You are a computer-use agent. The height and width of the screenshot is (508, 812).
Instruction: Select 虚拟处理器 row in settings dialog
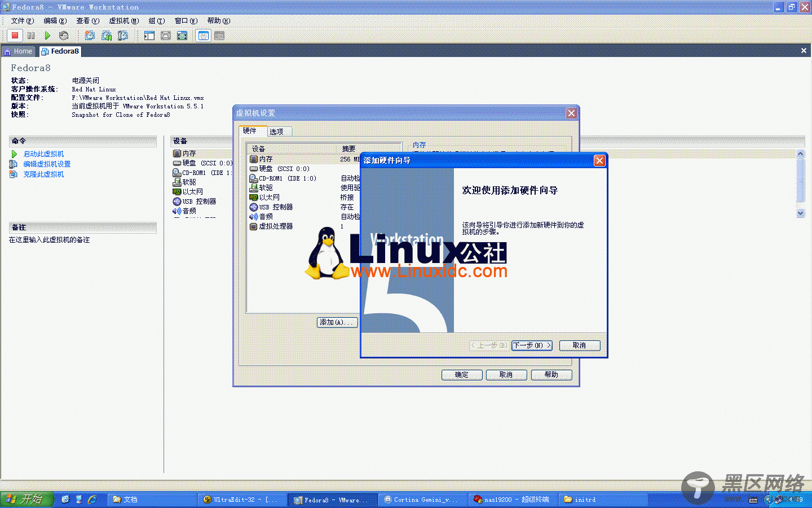(x=304, y=226)
